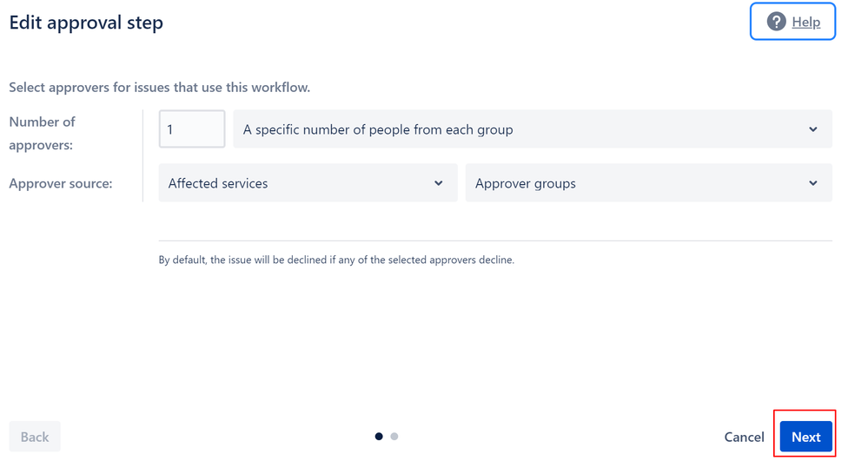Click the Approver groups chevron arrow
Image resolution: width=868 pixels, height=461 pixels.
pos(813,183)
